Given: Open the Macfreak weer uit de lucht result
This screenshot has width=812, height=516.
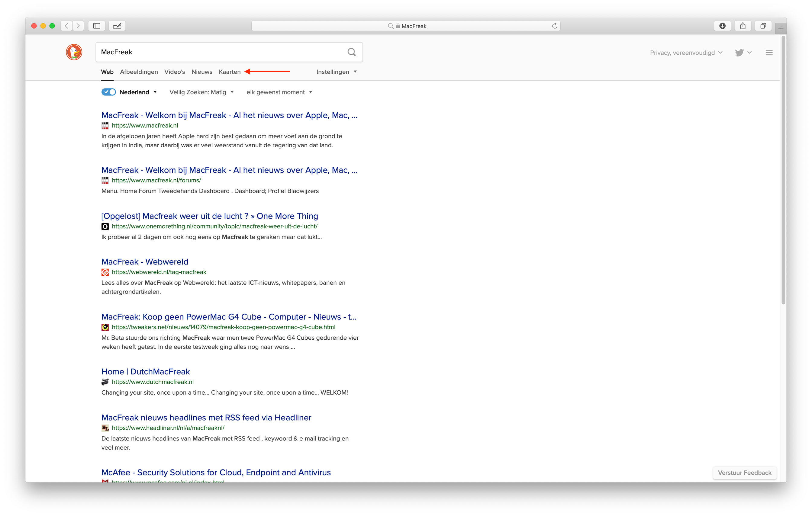Looking at the screenshot, I should pos(210,216).
